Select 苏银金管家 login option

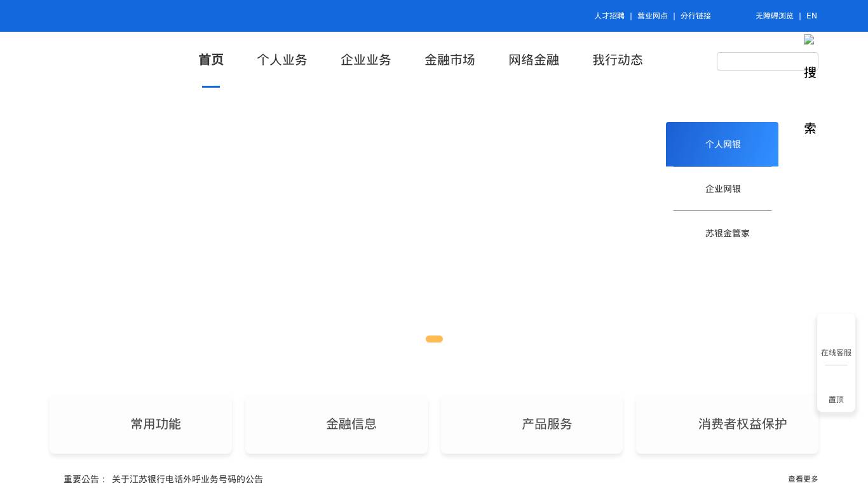tap(727, 233)
